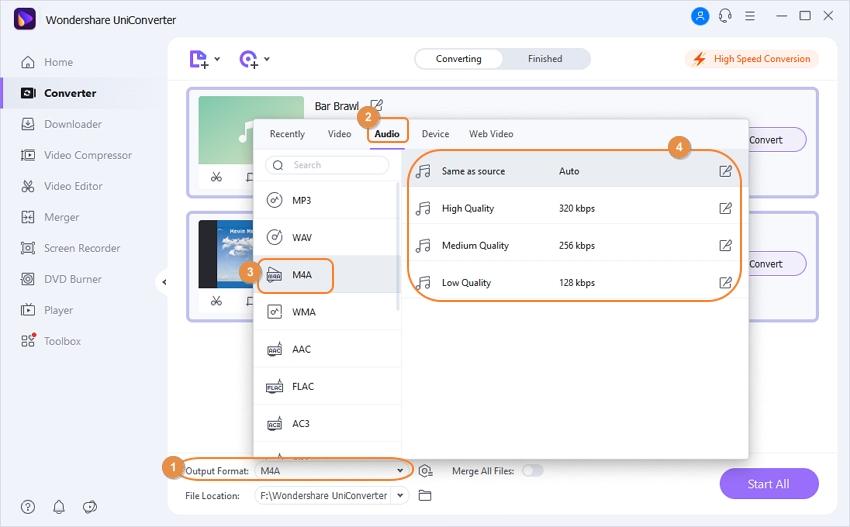Select the MP3 format
The height and width of the screenshot is (527, 850).
326,201
